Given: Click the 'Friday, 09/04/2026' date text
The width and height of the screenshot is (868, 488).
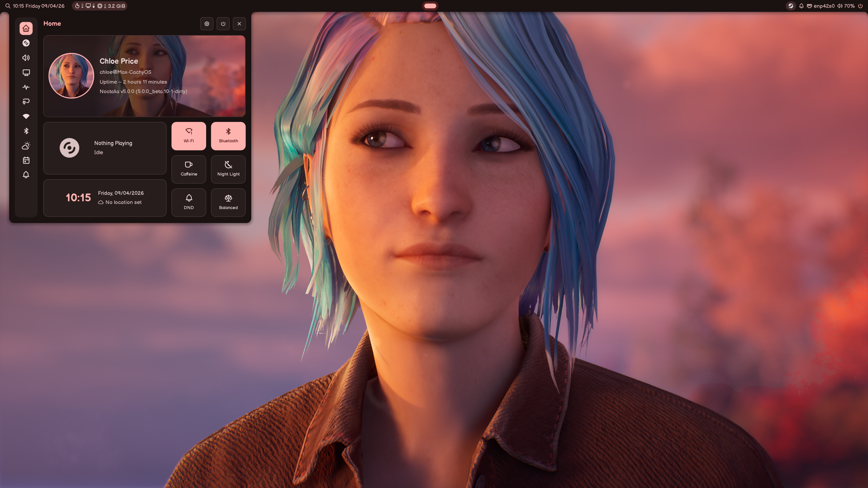Looking at the screenshot, I should click(121, 193).
